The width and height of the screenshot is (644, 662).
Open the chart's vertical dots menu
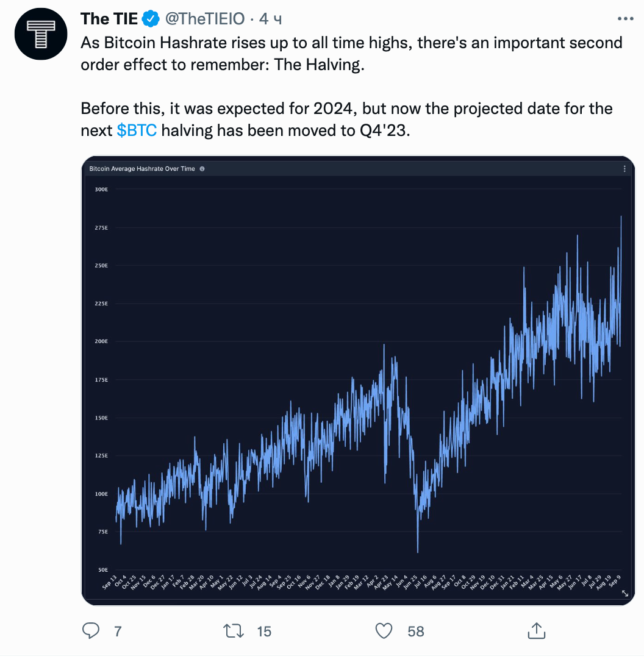click(x=624, y=169)
